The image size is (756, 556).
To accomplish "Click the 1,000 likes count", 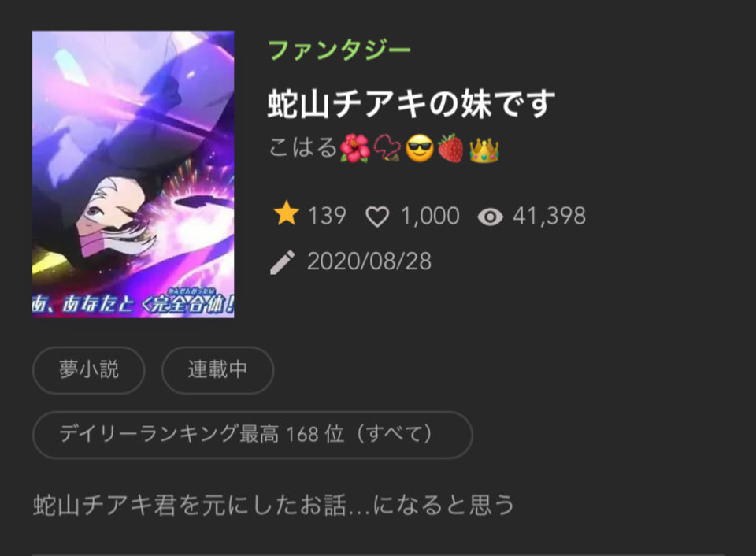I will point(430,216).
